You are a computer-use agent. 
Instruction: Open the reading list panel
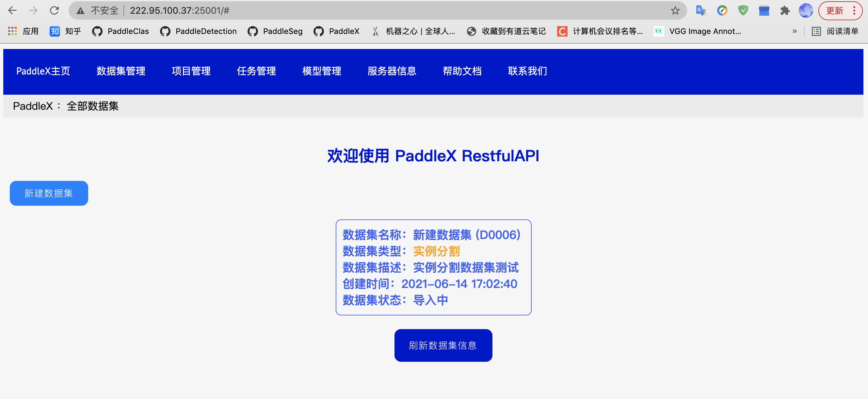[x=835, y=31]
